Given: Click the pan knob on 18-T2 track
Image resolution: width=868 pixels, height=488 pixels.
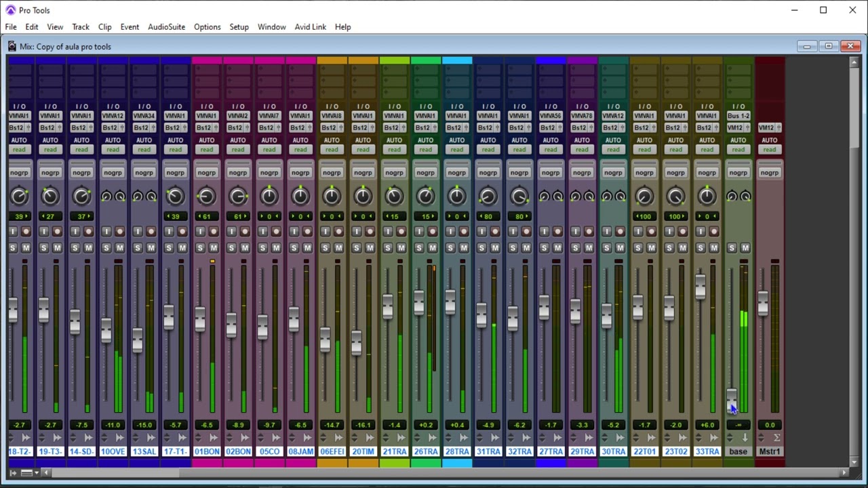Looking at the screenshot, I should point(19,197).
